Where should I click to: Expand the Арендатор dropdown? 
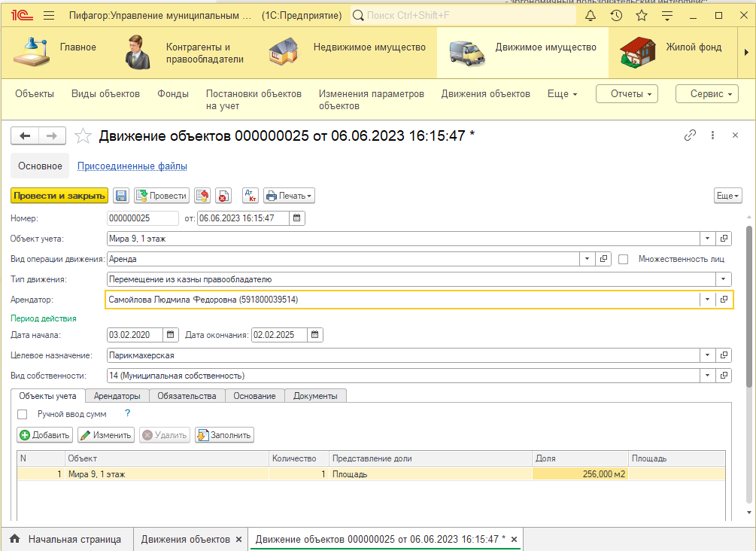pyautogui.click(x=707, y=300)
